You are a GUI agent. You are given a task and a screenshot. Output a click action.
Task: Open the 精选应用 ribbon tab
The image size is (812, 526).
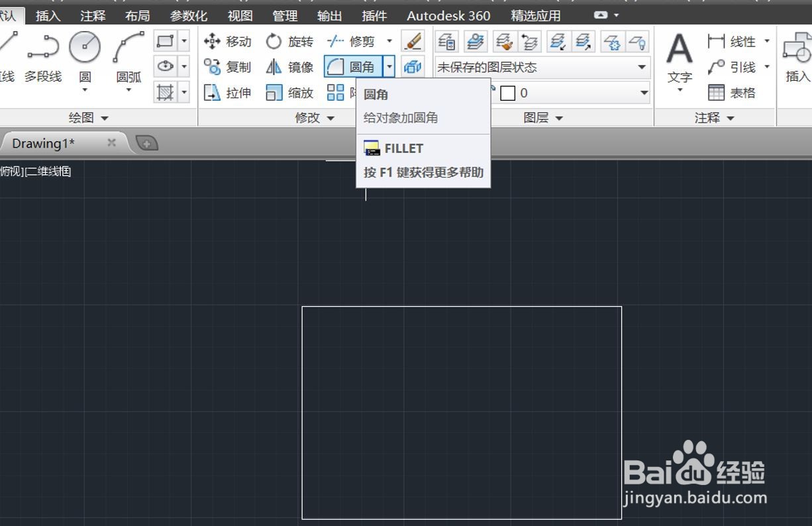click(x=536, y=15)
